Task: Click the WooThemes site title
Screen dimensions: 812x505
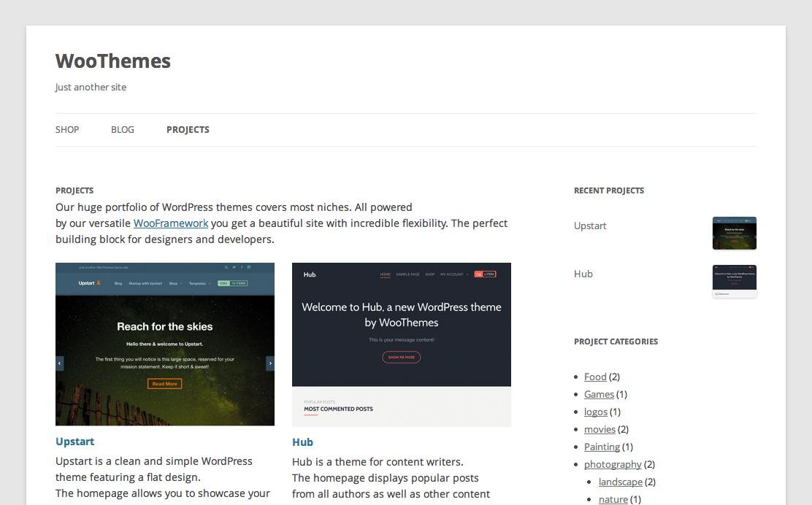Action: click(x=113, y=61)
